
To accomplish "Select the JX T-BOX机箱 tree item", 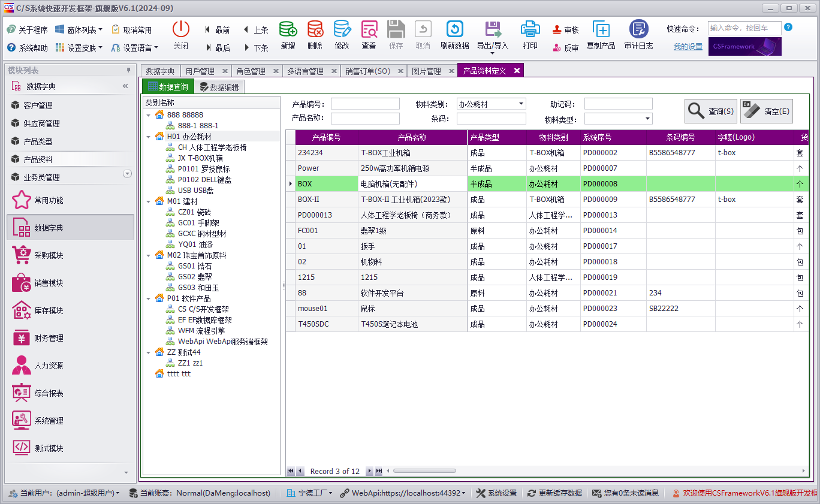I will pyautogui.click(x=200, y=158).
